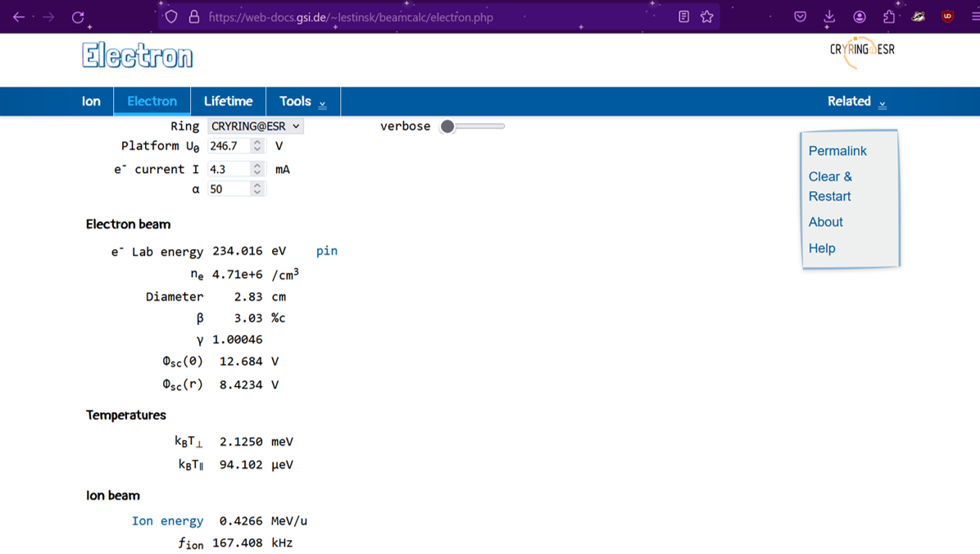Bookmark this page with the star icon
The height and width of the screenshot is (554, 980).
707,17
